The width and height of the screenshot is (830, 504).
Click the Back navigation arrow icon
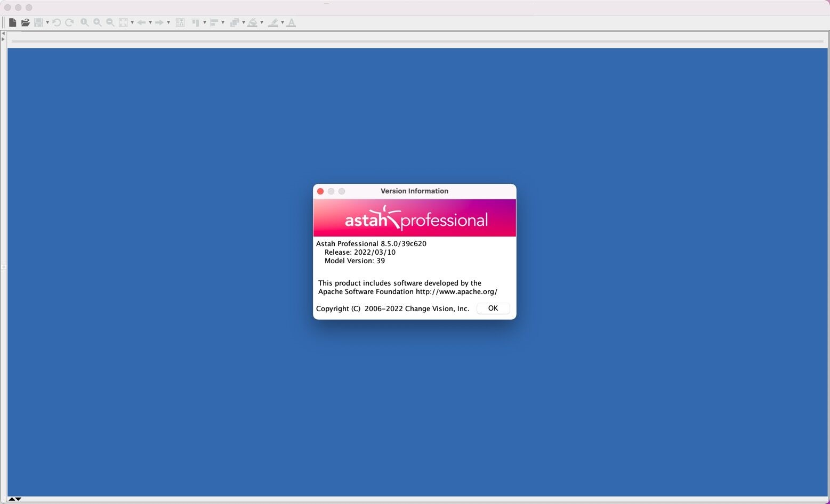[x=141, y=22]
